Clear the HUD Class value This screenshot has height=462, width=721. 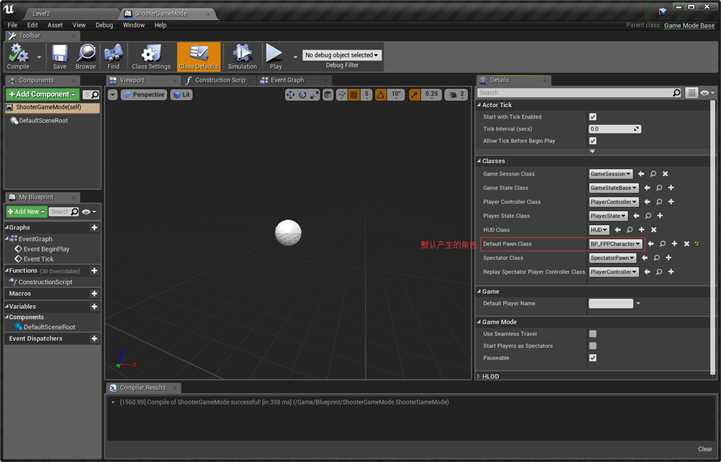tap(653, 230)
